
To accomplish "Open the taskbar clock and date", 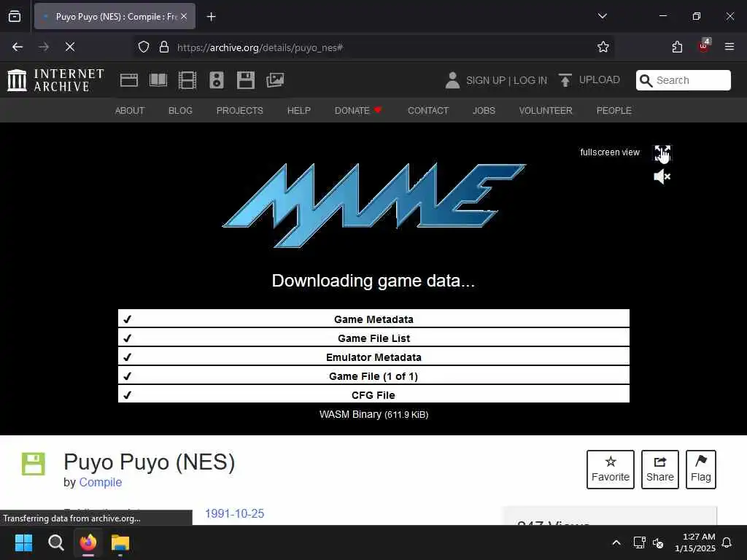I will (695, 542).
